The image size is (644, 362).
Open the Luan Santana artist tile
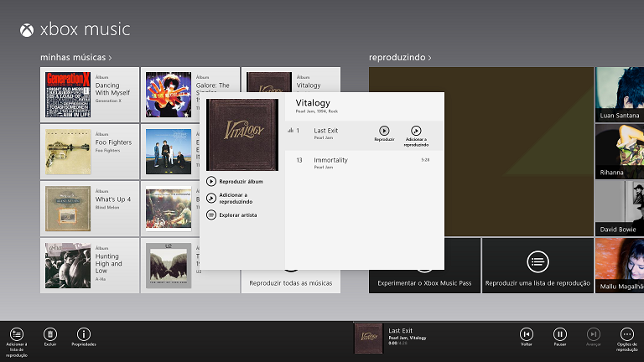(x=620, y=95)
